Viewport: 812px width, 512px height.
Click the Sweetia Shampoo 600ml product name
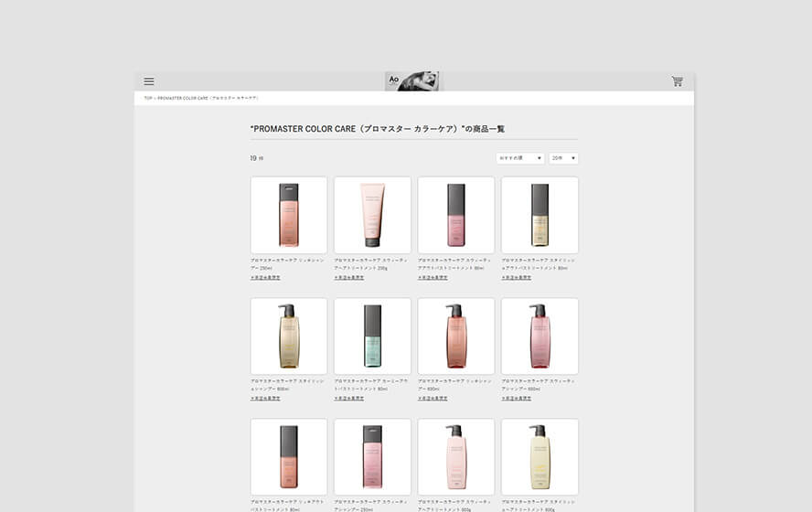[538, 385]
